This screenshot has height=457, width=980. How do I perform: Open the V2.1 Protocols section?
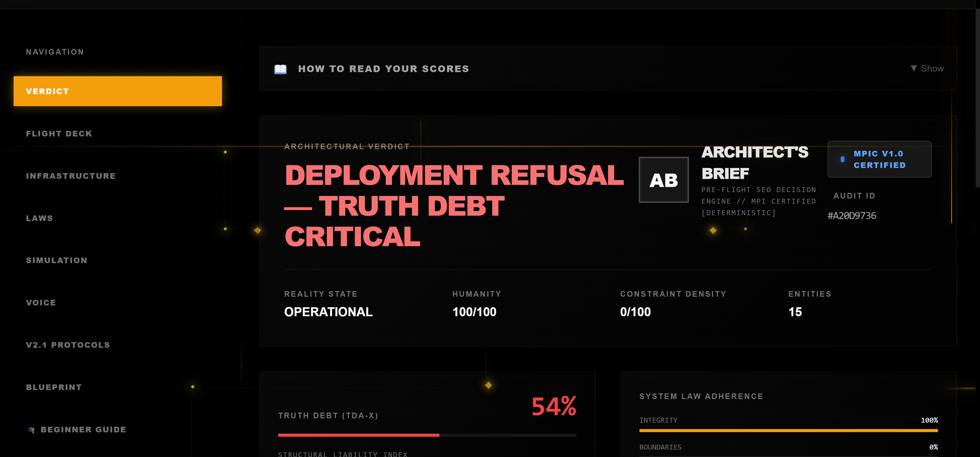click(x=68, y=344)
